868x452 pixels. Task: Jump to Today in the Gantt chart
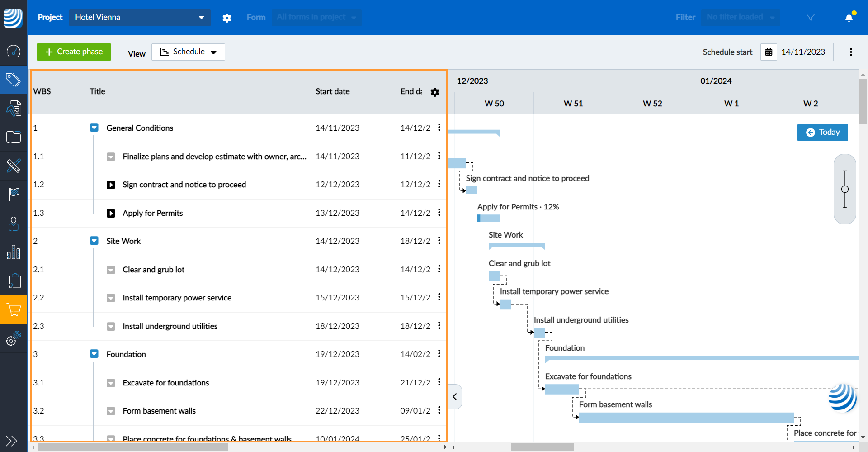coord(822,133)
